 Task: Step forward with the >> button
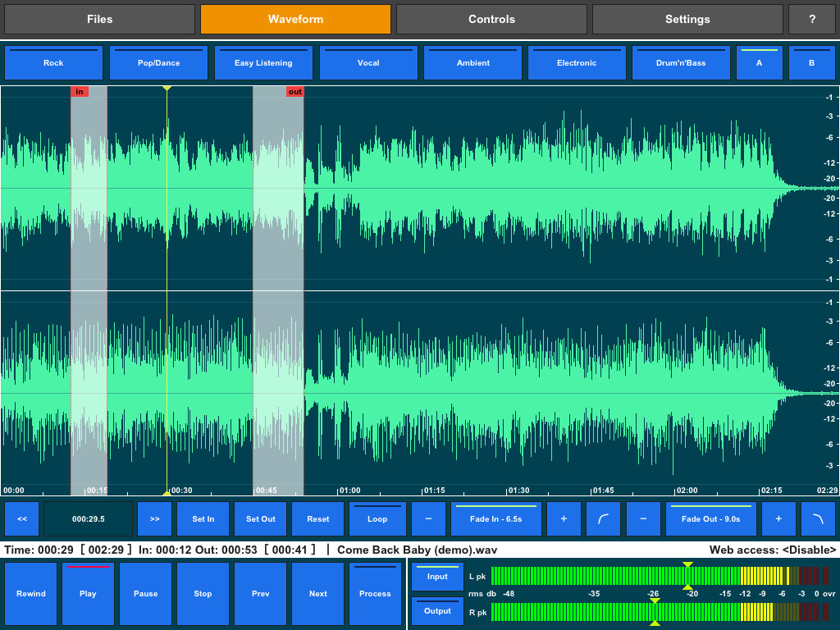tap(155, 518)
